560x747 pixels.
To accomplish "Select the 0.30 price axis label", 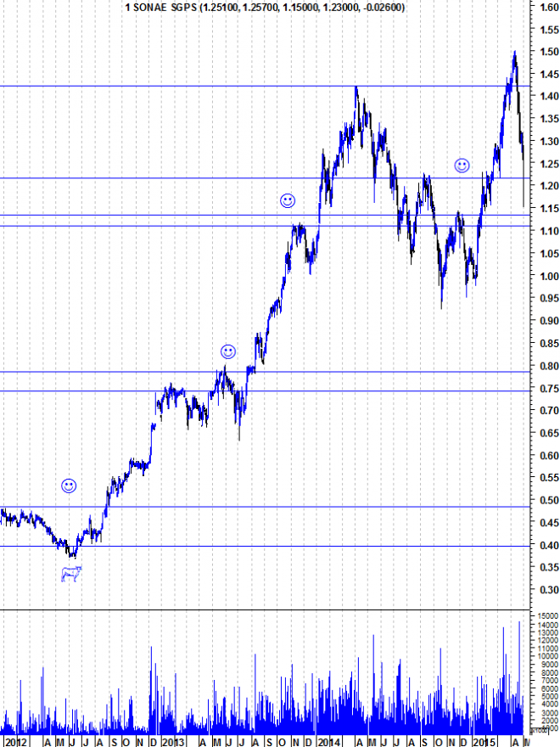I will coord(550,590).
